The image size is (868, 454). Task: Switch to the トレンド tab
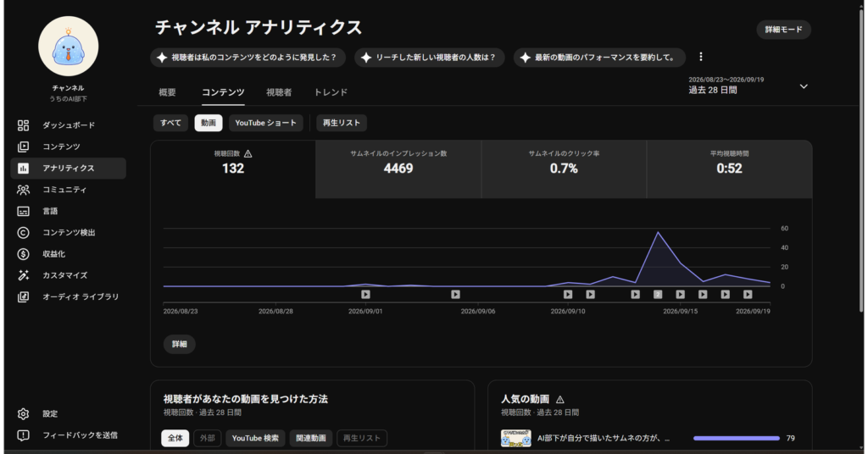pos(331,92)
